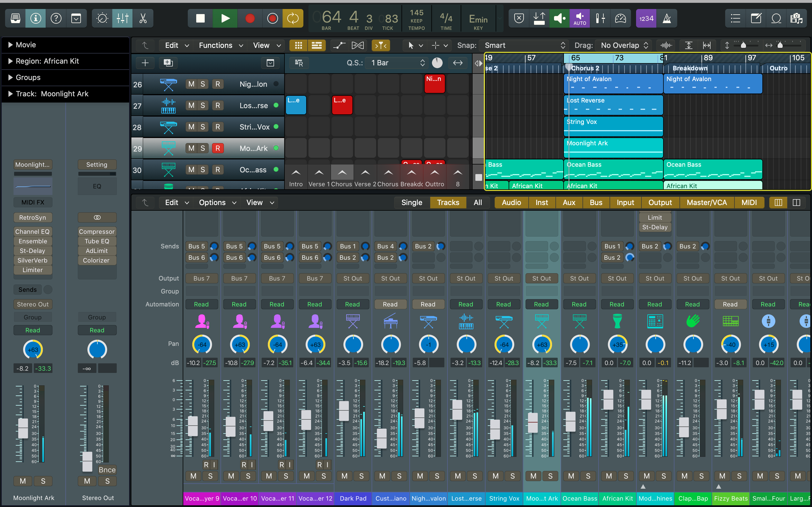Click the Scissors editors icon
The width and height of the screenshot is (812, 507).
tap(143, 18)
